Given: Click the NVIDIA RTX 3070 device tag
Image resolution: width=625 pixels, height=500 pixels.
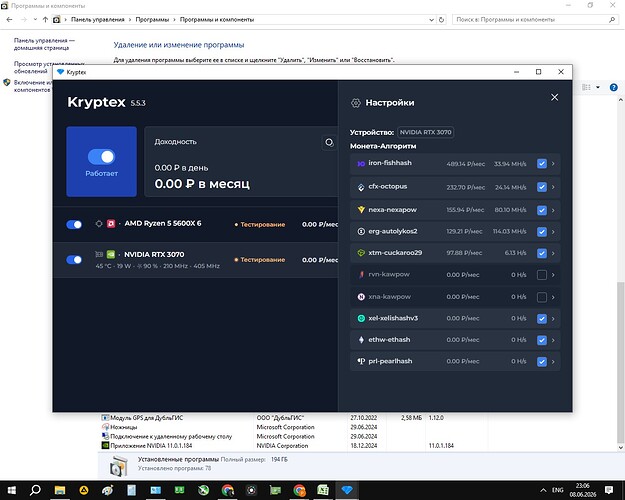Looking at the screenshot, I should click(425, 132).
